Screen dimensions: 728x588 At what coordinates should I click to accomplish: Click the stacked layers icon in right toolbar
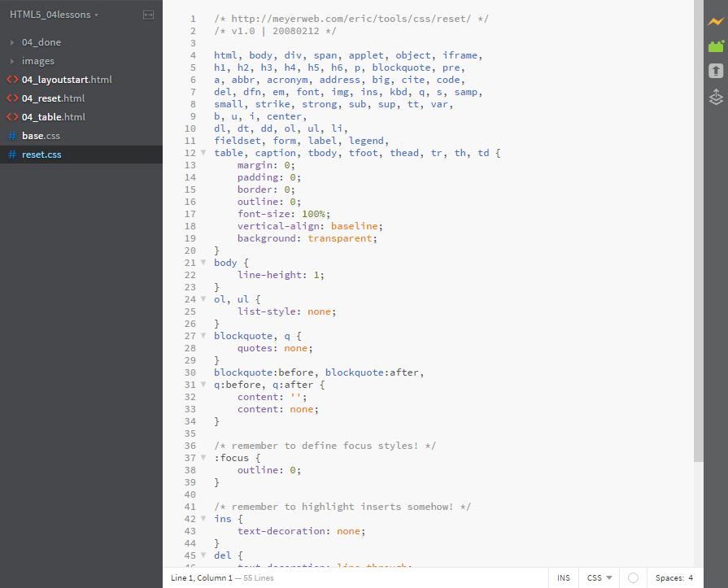point(716,98)
